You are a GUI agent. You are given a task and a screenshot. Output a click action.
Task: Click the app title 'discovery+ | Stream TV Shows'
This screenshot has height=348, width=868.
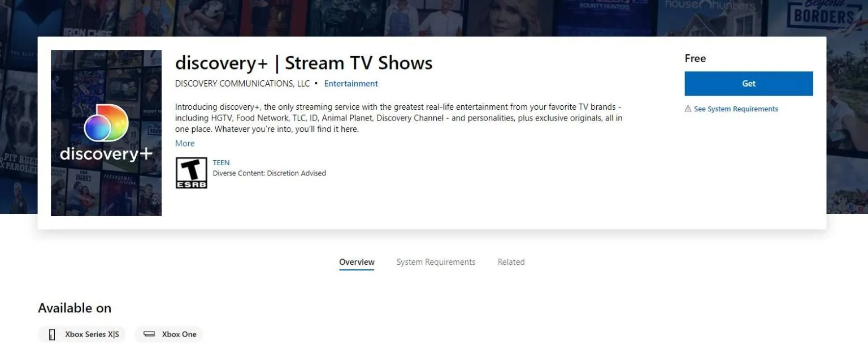click(x=303, y=63)
